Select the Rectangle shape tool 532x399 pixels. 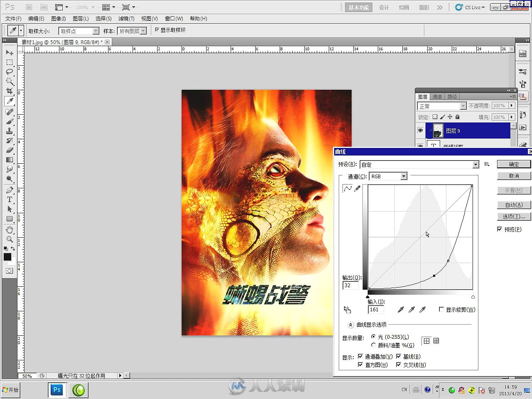pos(10,219)
